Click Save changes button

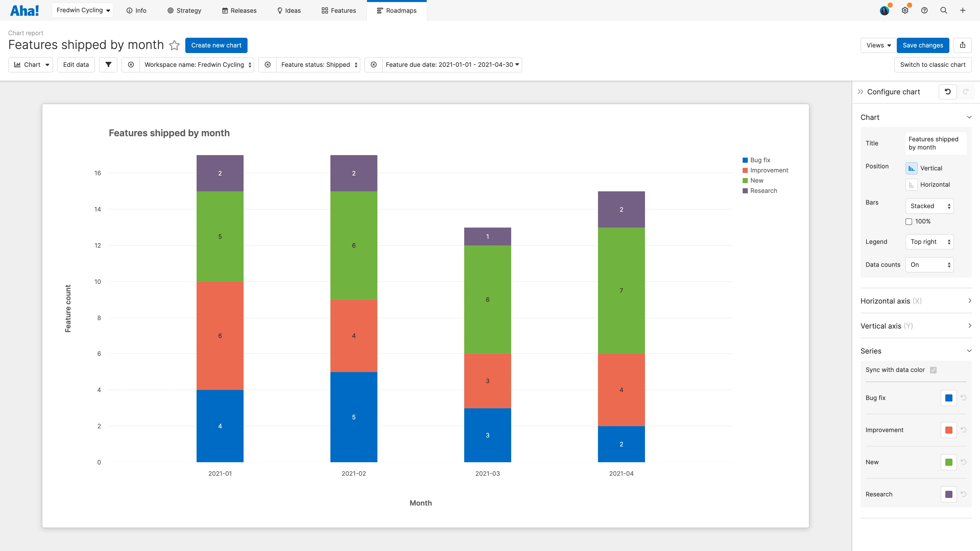click(x=923, y=45)
